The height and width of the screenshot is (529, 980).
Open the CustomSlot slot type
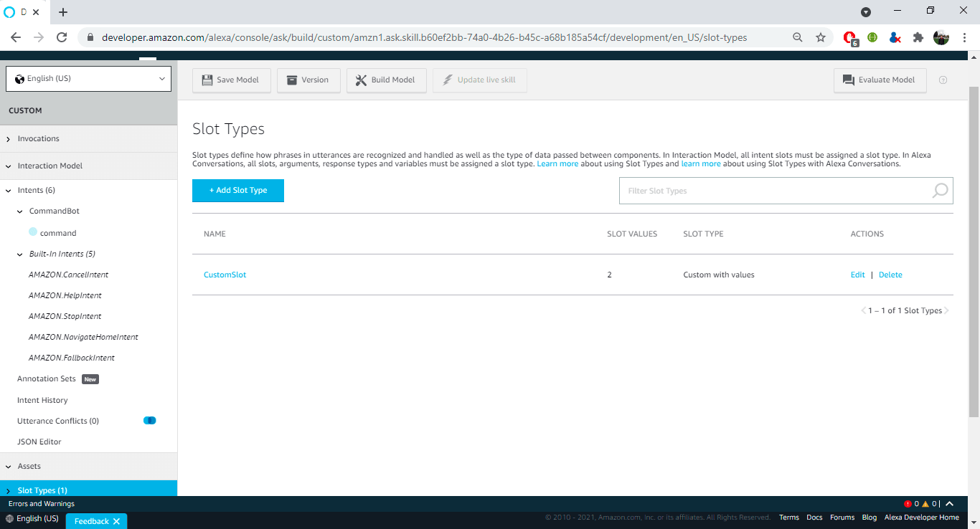coord(225,275)
